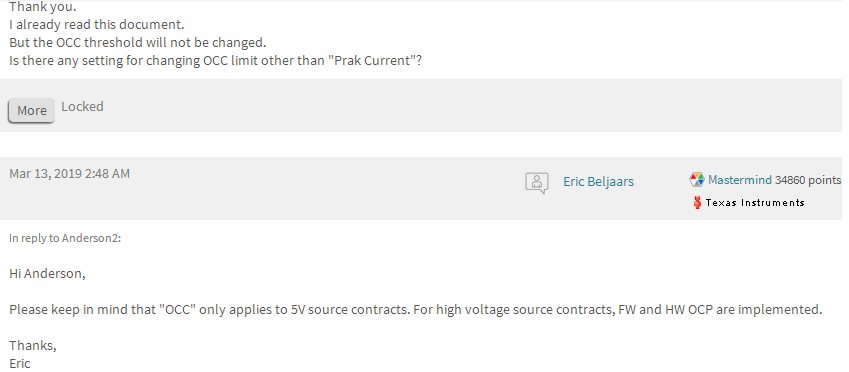This screenshot has width=849, height=372.
Task: Click the Thanks closing line
Action: pos(33,345)
